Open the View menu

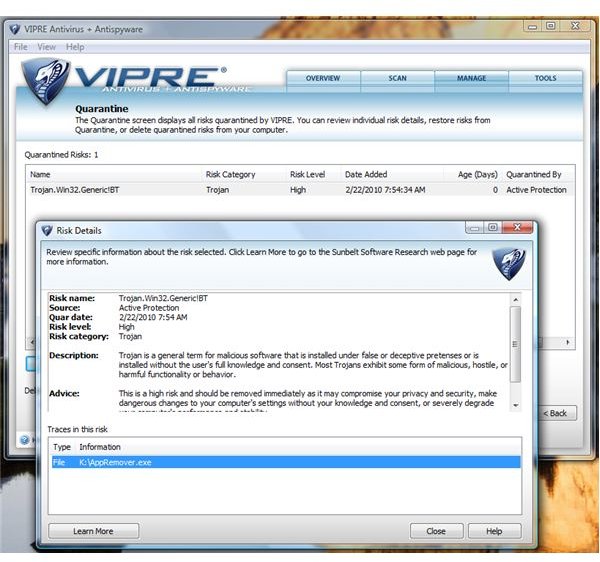[x=46, y=47]
